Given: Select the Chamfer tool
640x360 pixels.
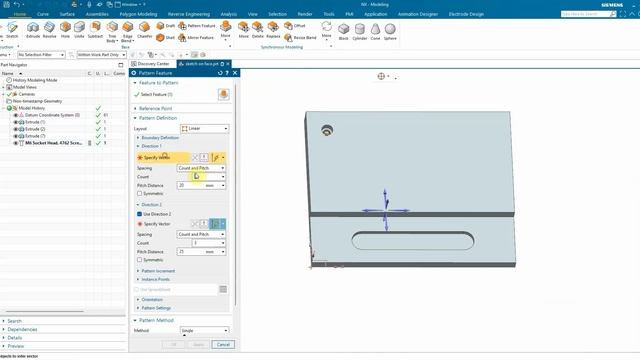Looking at the screenshot, I should (x=144, y=31).
